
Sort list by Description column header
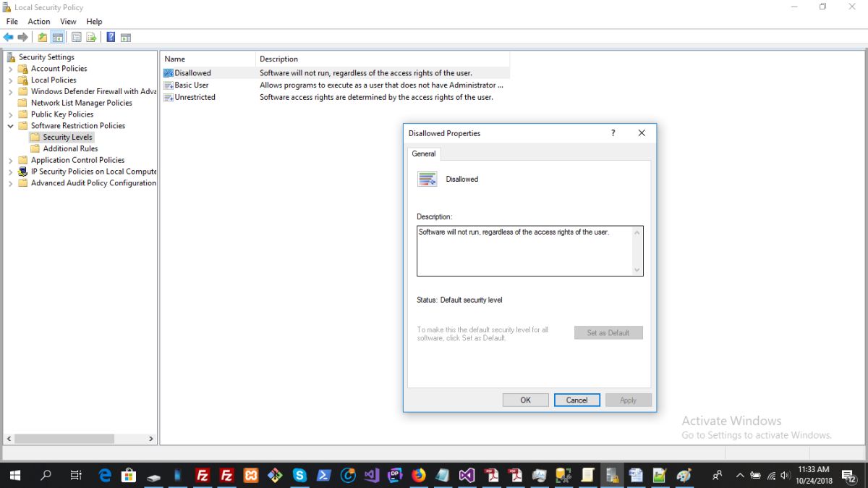tap(383, 59)
